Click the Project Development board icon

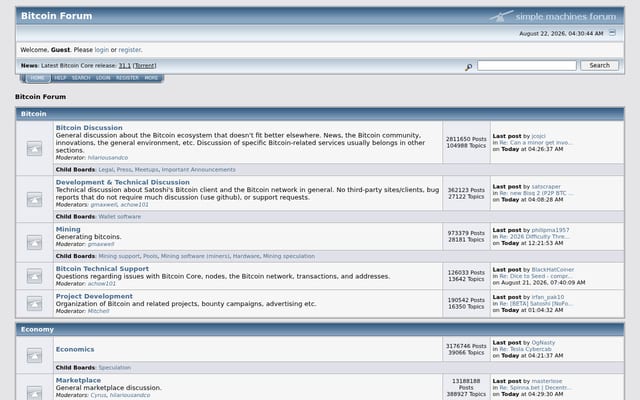[34, 303]
